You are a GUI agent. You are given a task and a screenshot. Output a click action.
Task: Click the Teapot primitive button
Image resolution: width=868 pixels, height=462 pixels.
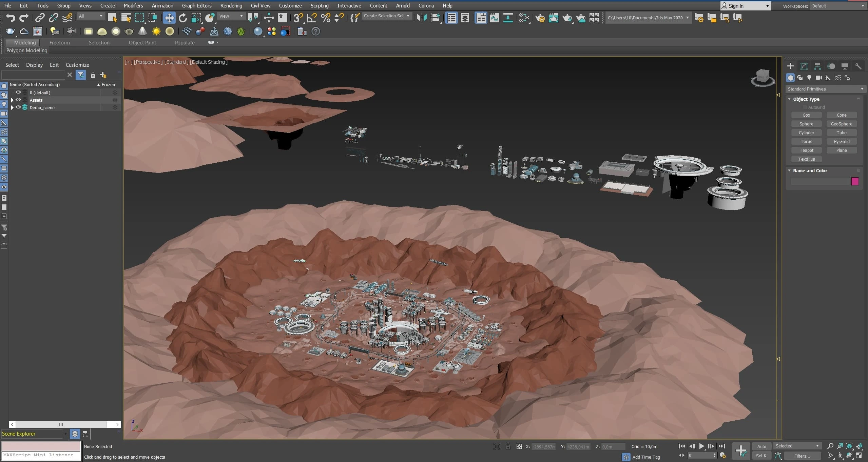pyautogui.click(x=806, y=150)
